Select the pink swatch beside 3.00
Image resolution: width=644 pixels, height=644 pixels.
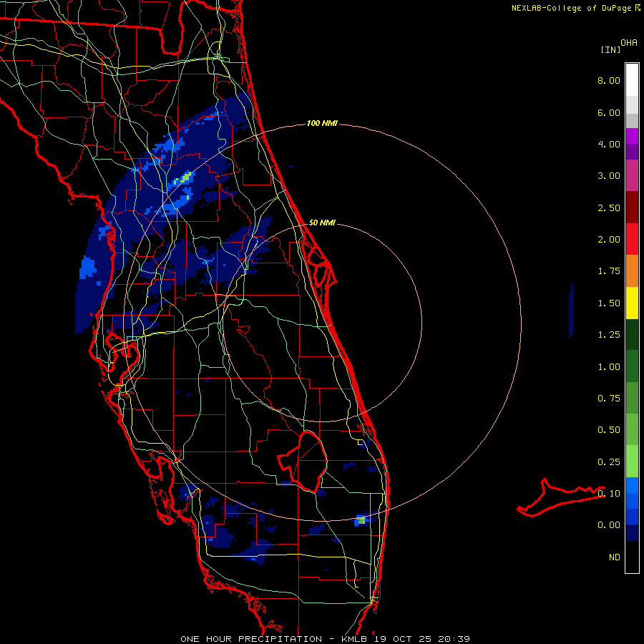tap(632, 175)
